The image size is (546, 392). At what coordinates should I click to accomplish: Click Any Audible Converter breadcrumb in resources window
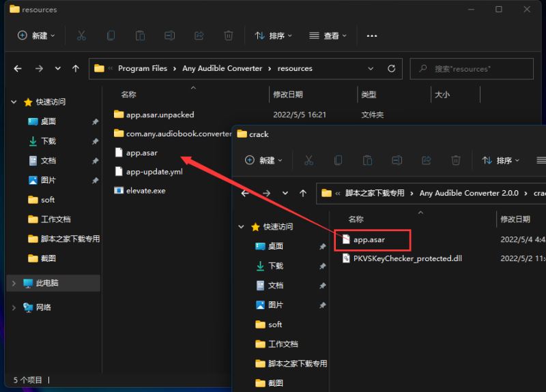pos(222,69)
